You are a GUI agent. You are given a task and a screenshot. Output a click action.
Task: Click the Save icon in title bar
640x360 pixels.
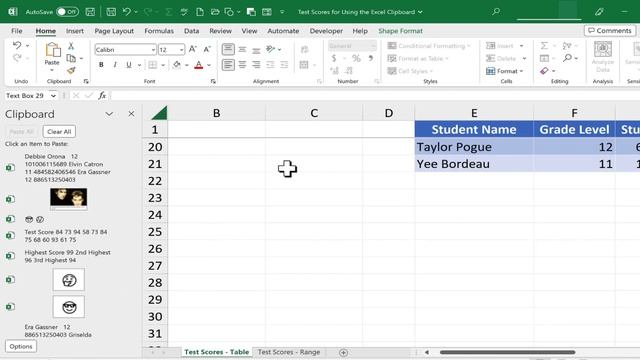[x=90, y=12]
